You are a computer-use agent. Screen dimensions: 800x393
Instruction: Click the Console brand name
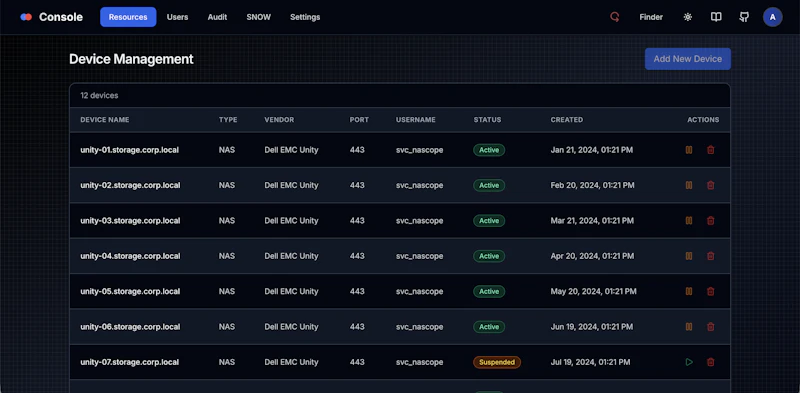[x=61, y=17]
